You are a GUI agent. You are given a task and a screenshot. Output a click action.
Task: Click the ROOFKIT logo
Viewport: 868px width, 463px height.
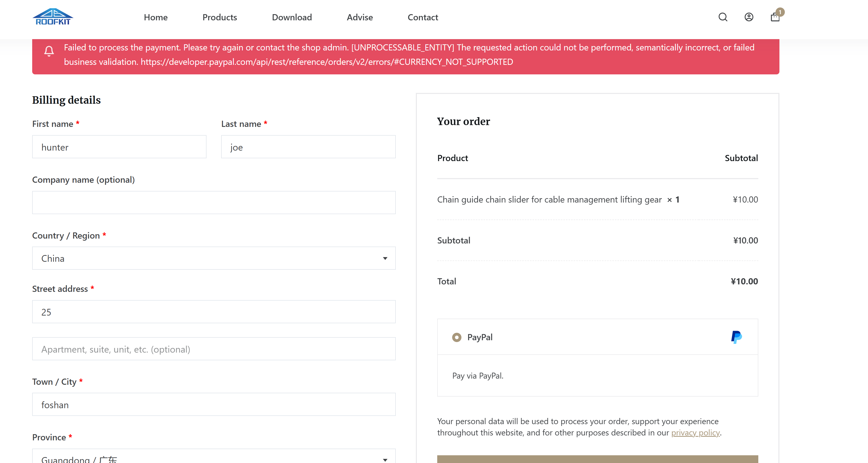[x=53, y=17]
